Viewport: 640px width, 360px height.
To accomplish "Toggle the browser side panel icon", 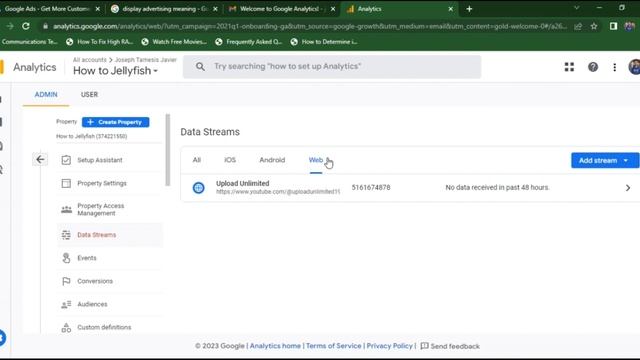I will point(613,26).
